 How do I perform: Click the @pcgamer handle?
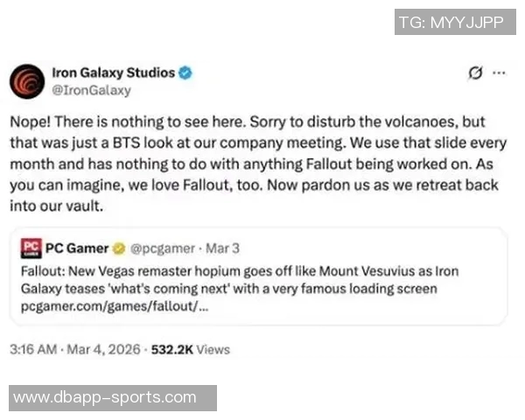point(162,248)
